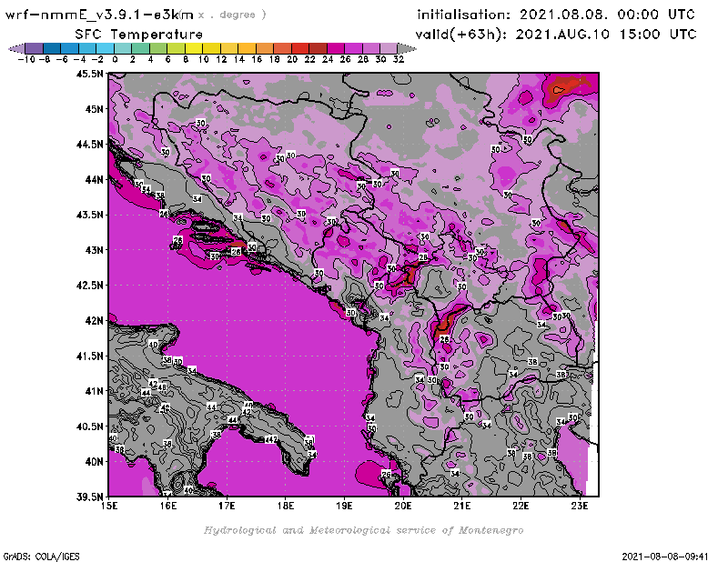Click the legend swatch between -8 and -6
Viewport: 728px width, 562px height.
[x=52, y=48]
